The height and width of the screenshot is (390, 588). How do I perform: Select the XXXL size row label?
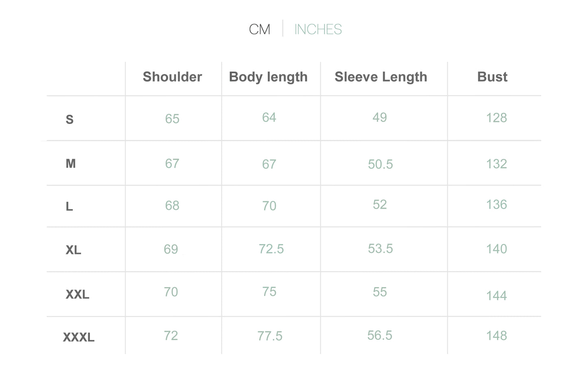(x=79, y=337)
